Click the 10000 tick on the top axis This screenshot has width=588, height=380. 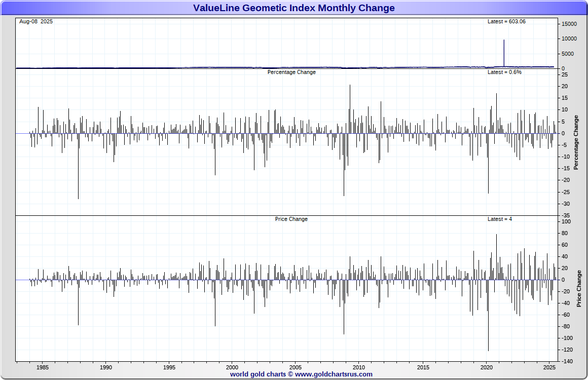(x=569, y=39)
